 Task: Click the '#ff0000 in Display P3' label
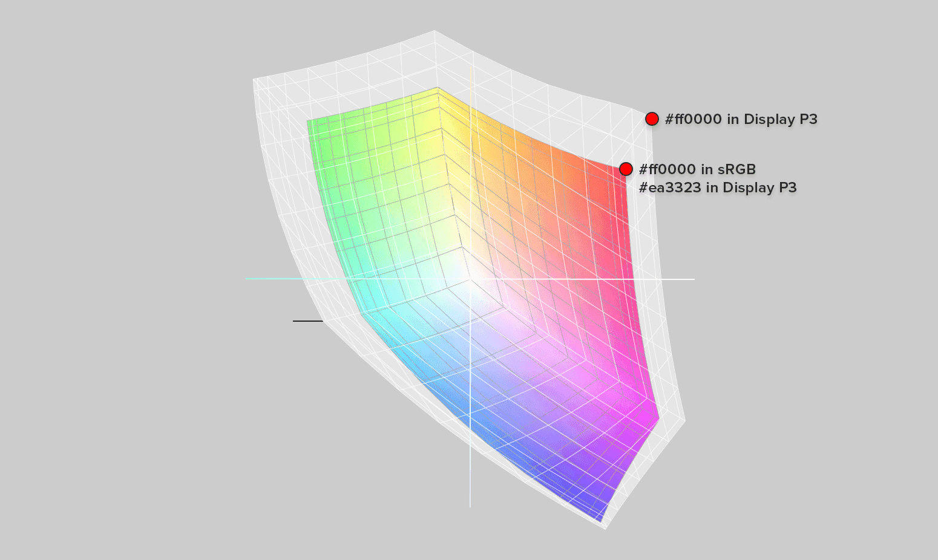click(741, 119)
